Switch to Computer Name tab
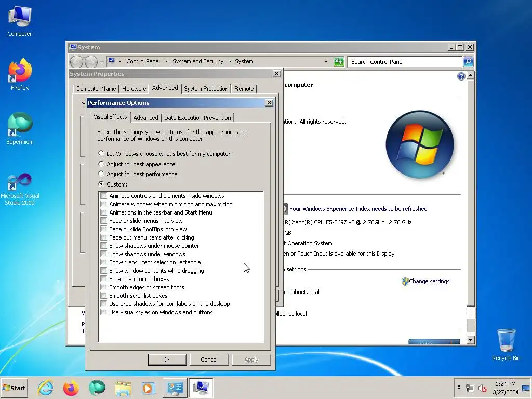The image size is (532, 399). click(96, 88)
